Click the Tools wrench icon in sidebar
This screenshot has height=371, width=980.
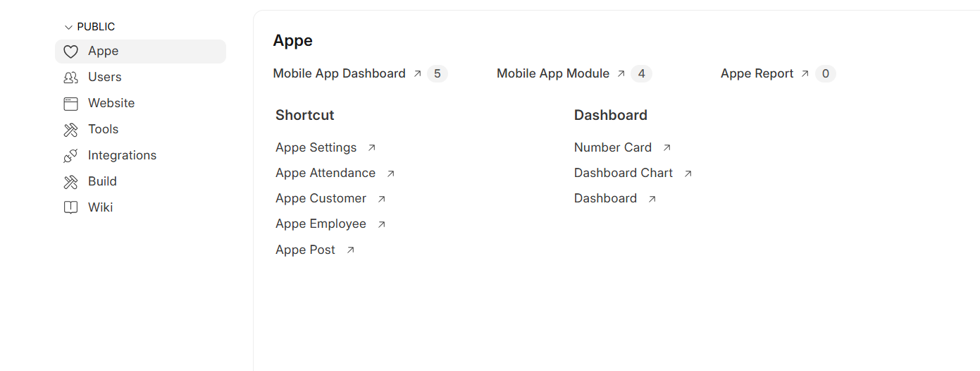coord(70,130)
